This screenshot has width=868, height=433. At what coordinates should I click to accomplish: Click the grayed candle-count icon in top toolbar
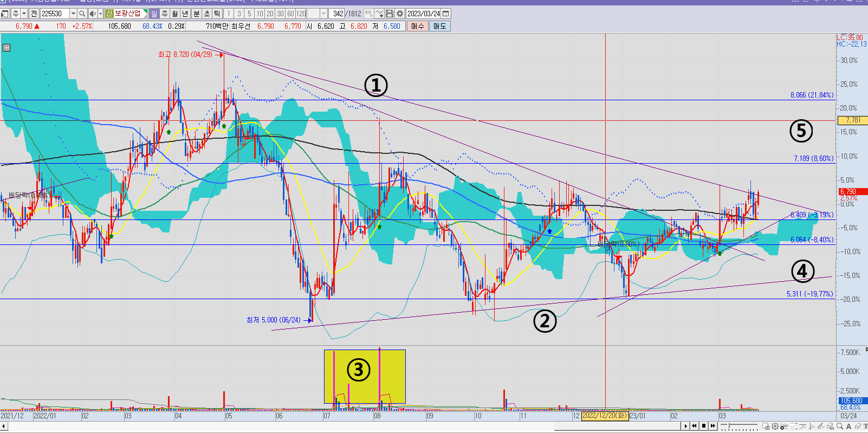[x=368, y=14]
